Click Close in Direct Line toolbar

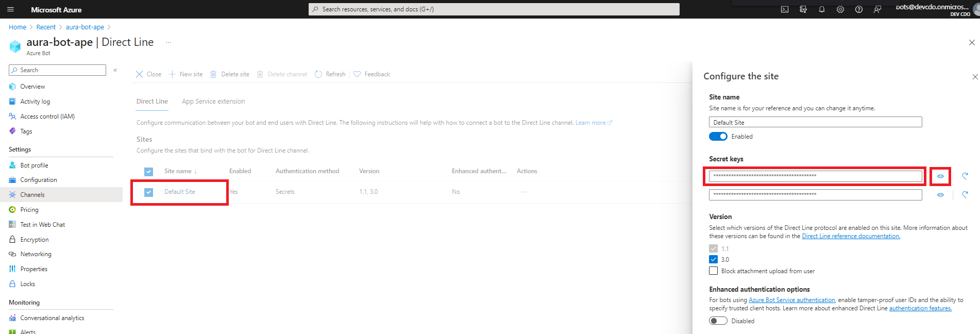[x=148, y=74]
